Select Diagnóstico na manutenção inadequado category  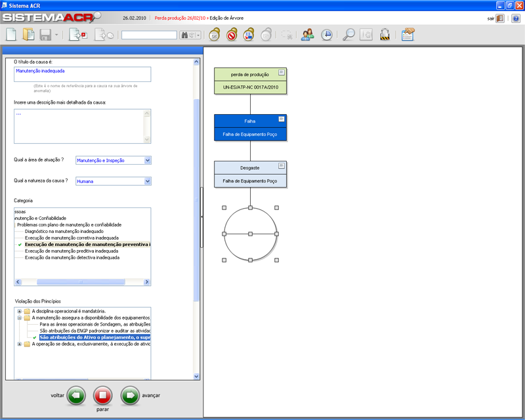pos(64,231)
